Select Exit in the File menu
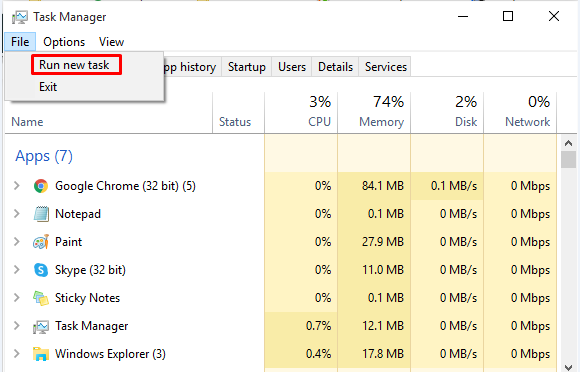580x372 pixels. 48,87
